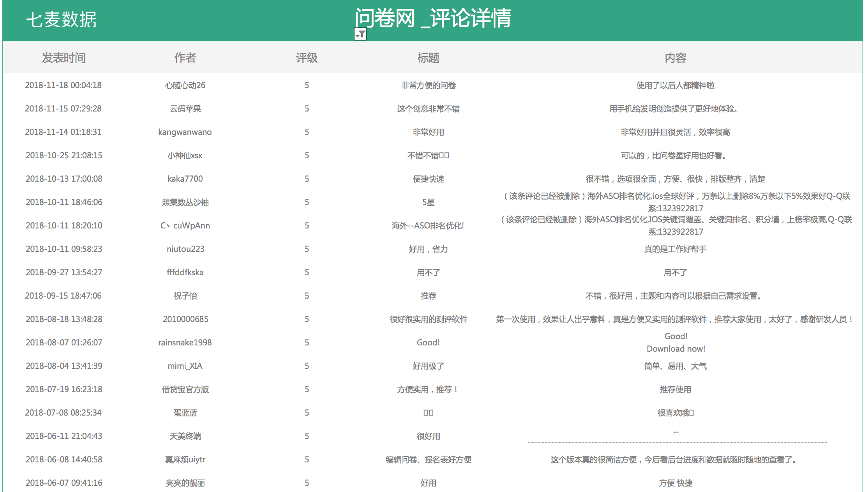Click content 推荐使用
868x492 pixels.
(676, 389)
